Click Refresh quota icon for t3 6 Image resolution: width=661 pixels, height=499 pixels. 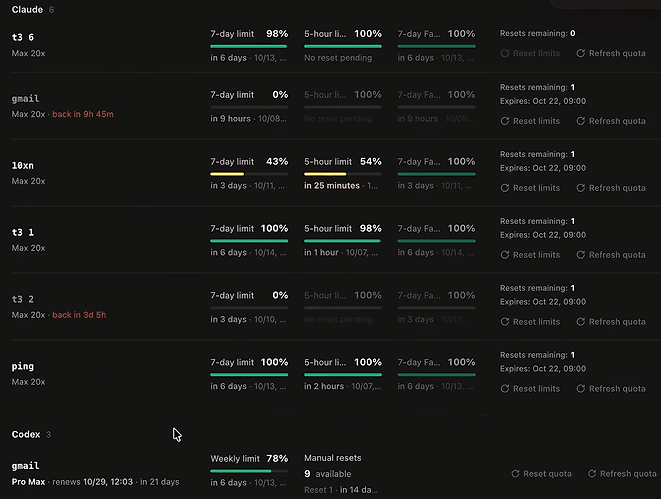click(580, 53)
